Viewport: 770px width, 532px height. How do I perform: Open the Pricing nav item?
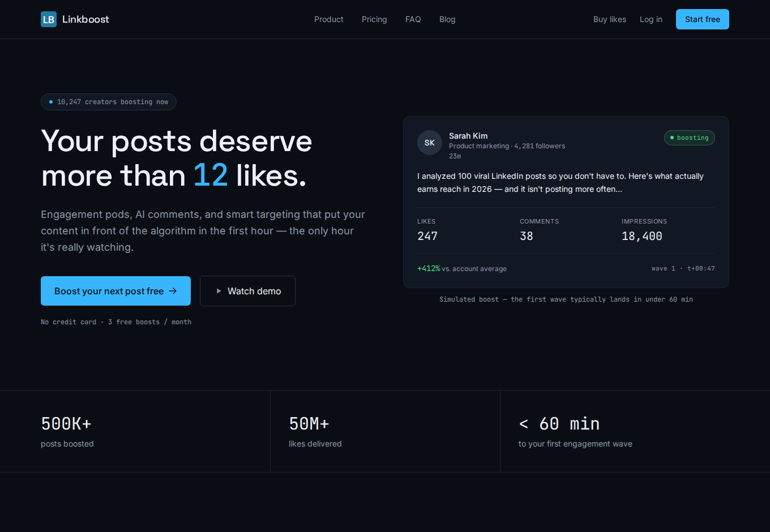374,19
